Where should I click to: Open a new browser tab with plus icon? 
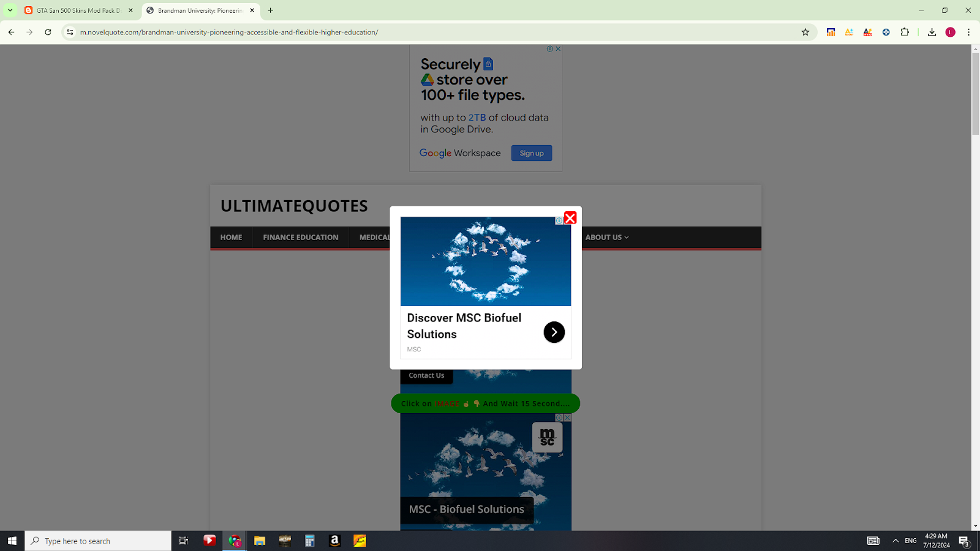pos(271,10)
